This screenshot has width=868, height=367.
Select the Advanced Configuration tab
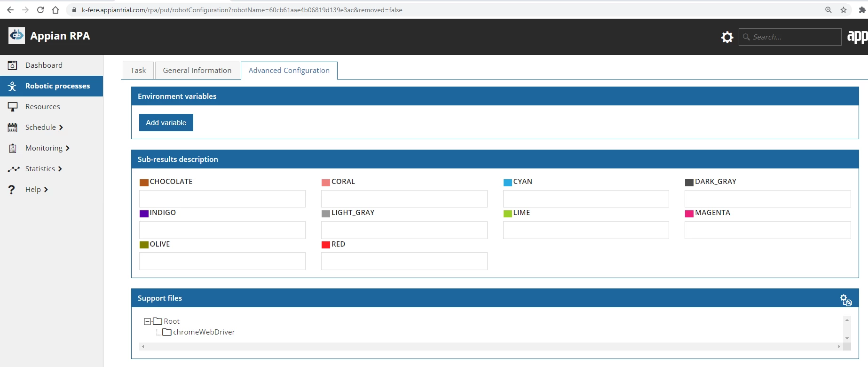coord(289,71)
